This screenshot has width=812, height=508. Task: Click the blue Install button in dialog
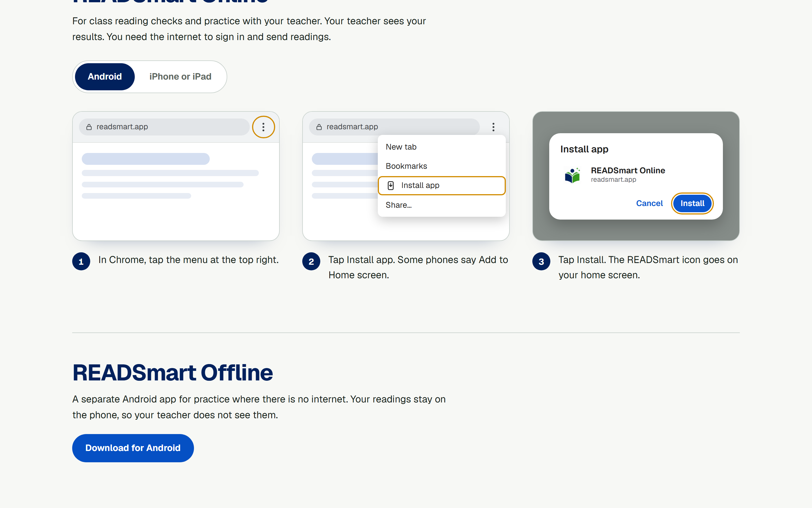(692, 203)
